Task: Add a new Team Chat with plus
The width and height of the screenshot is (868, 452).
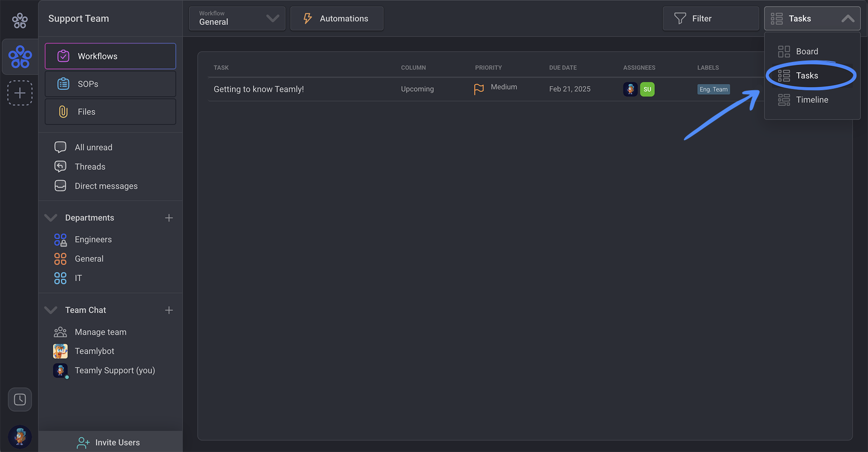Action: [169, 310]
